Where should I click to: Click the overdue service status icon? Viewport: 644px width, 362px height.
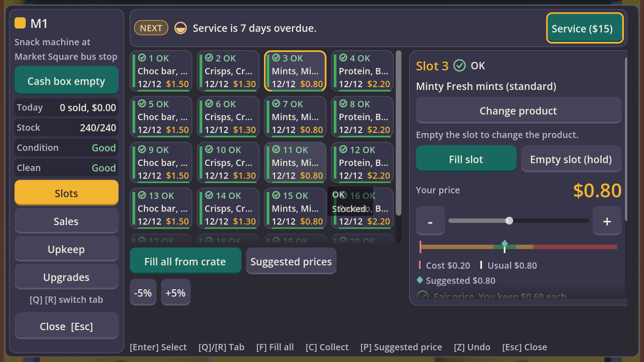click(x=180, y=28)
